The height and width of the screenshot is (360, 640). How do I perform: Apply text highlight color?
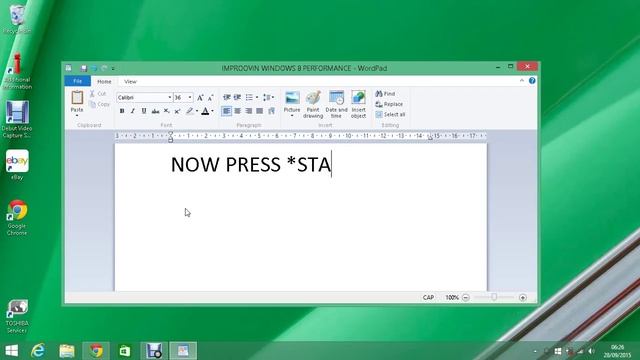(x=189, y=111)
